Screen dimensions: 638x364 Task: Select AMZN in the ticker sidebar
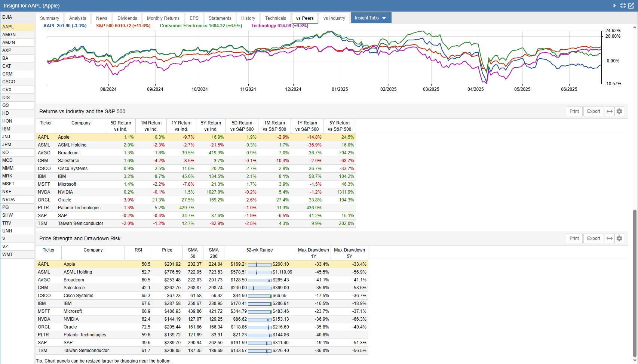pos(17,43)
